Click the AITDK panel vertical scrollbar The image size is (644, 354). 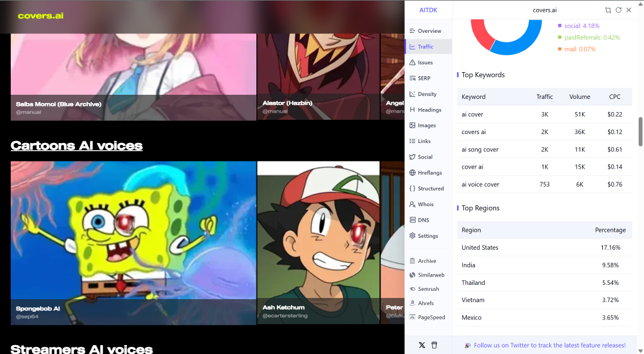[x=640, y=132]
